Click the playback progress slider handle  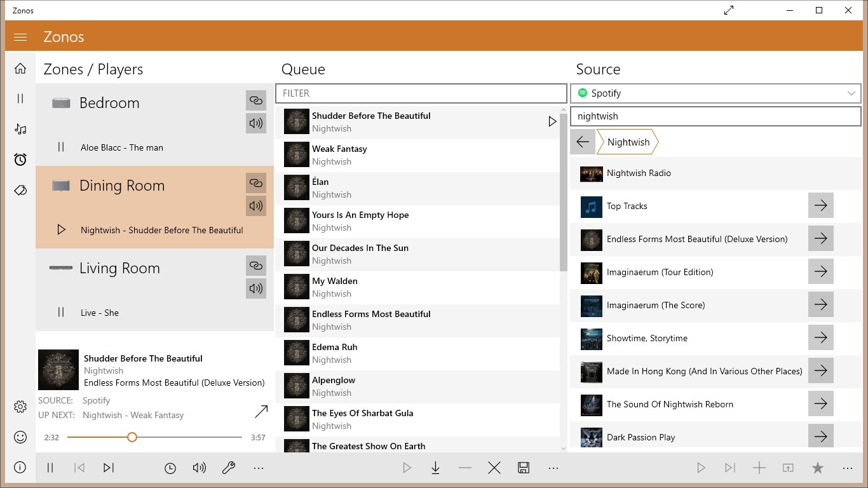(132, 437)
